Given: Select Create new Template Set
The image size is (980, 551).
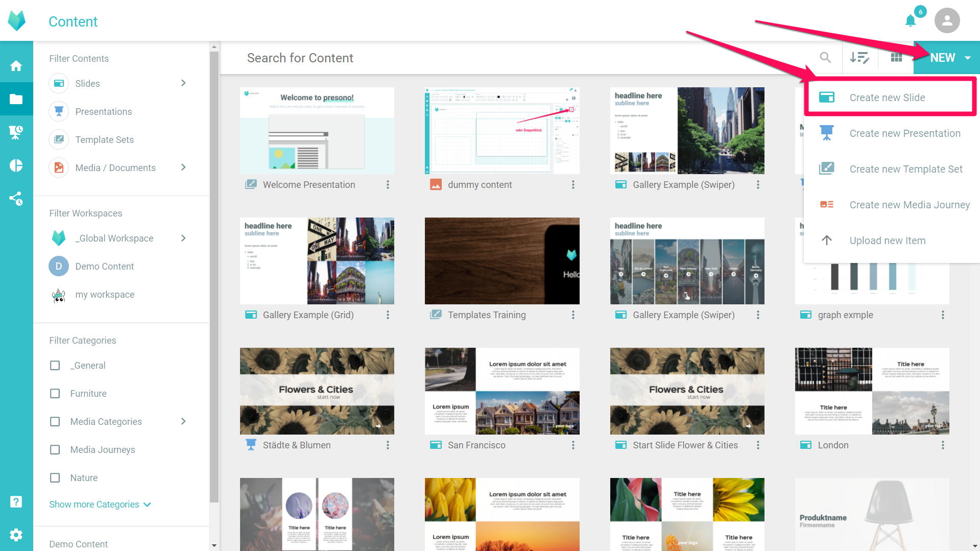Looking at the screenshot, I should click(892, 169).
